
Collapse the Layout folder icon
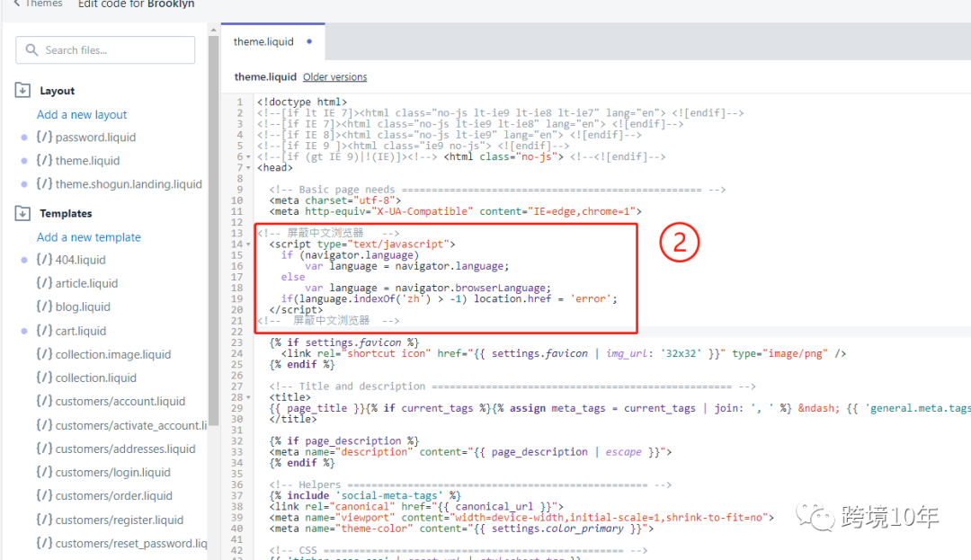point(22,91)
